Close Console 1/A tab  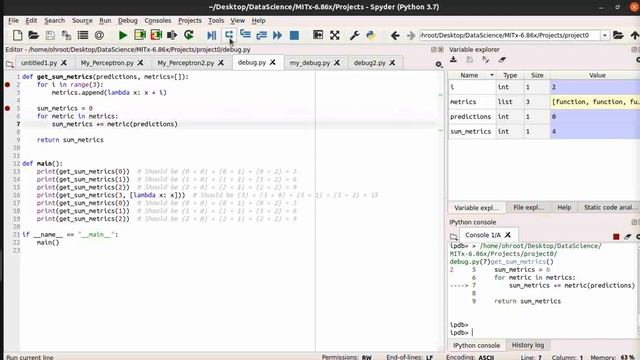pos(508,235)
